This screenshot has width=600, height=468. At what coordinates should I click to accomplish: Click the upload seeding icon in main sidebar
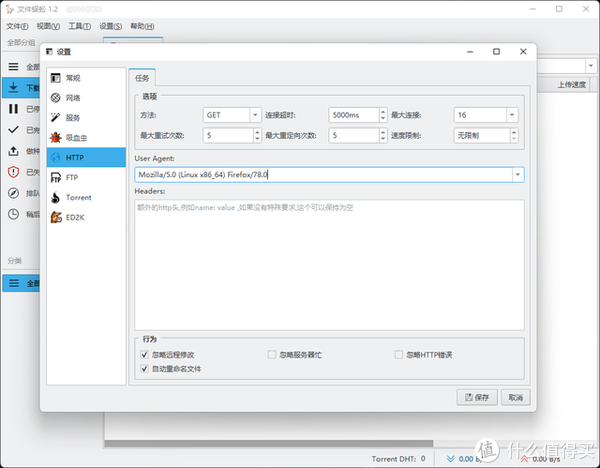pyautogui.click(x=13, y=151)
